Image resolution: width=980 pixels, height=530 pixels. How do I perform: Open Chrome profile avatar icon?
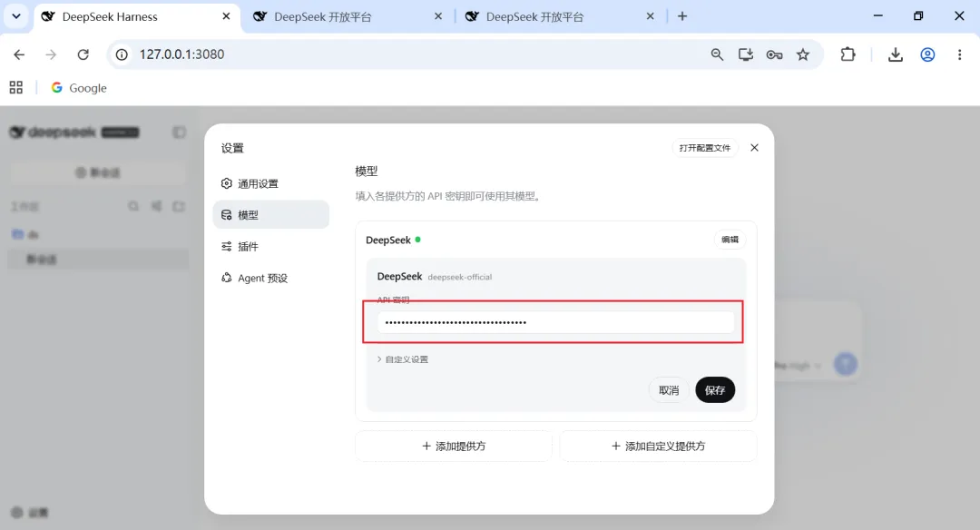(x=927, y=54)
